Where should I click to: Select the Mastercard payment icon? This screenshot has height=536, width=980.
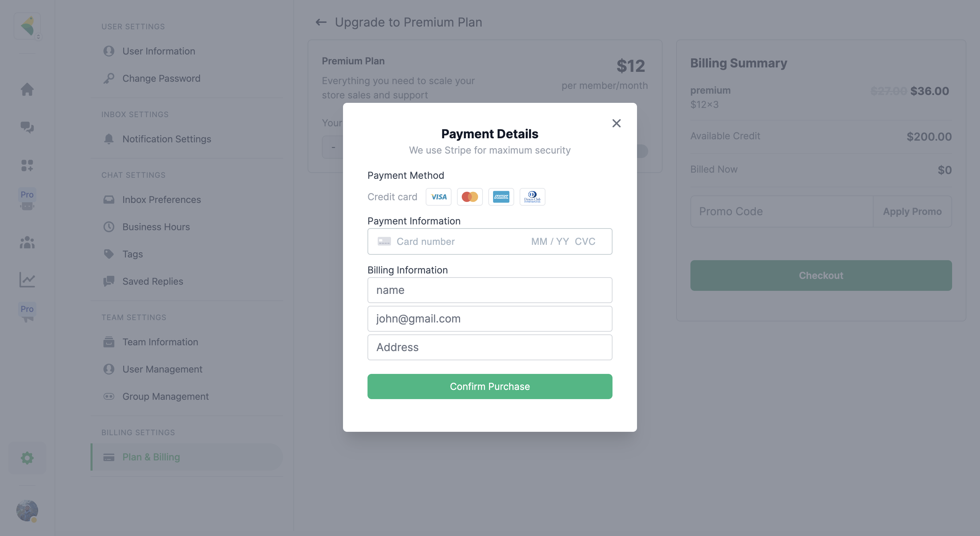click(x=470, y=197)
